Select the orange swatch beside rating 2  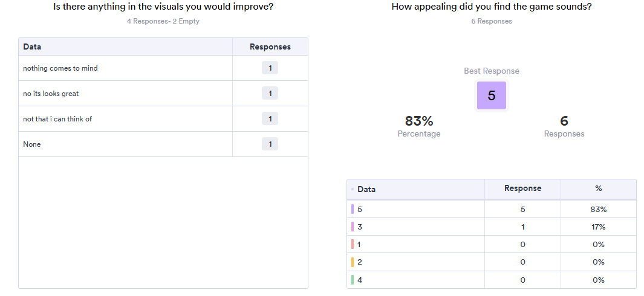(x=353, y=262)
